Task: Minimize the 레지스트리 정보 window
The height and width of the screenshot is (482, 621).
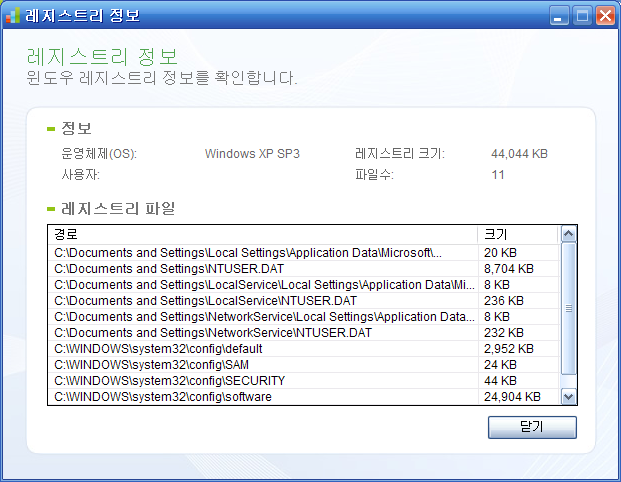Action: pyautogui.click(x=559, y=16)
